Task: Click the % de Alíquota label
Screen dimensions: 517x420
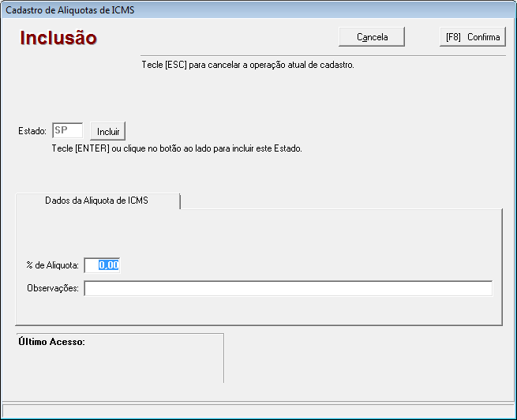Action: (x=52, y=266)
